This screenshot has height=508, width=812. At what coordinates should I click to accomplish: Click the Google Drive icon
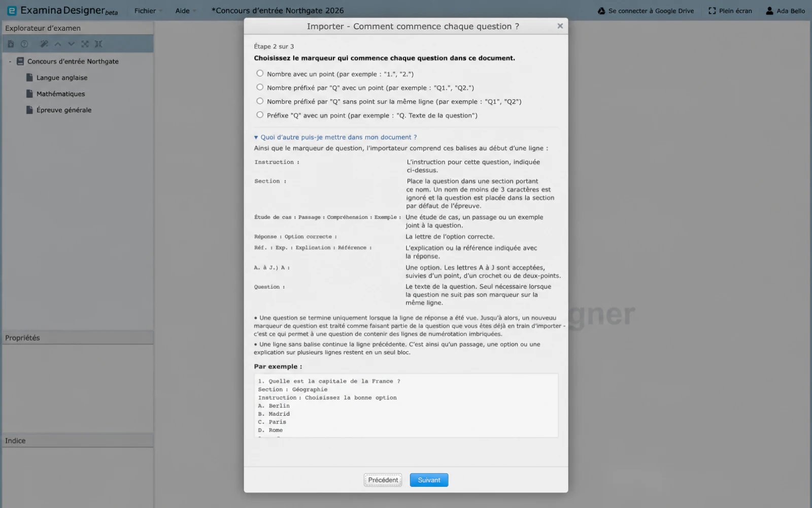click(601, 11)
